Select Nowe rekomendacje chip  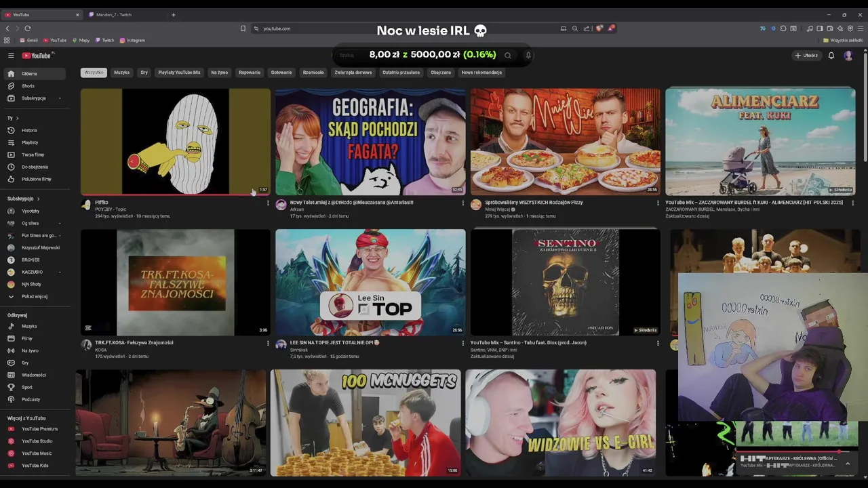tap(481, 73)
